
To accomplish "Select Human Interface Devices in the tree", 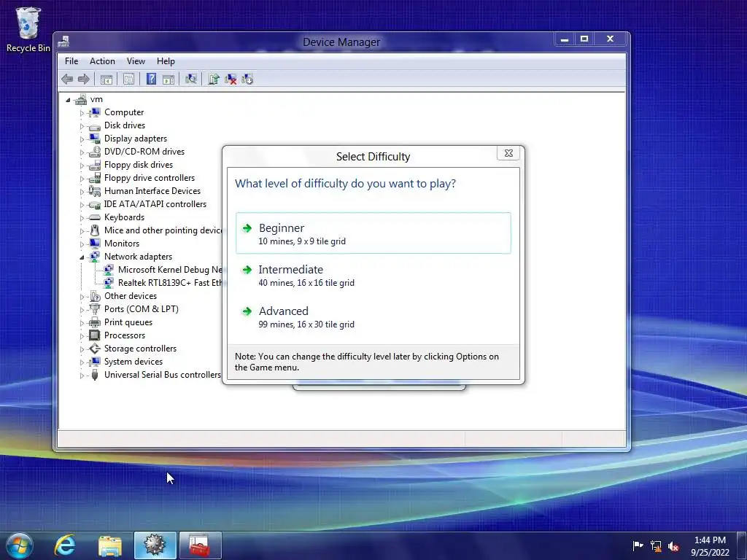I will click(152, 191).
